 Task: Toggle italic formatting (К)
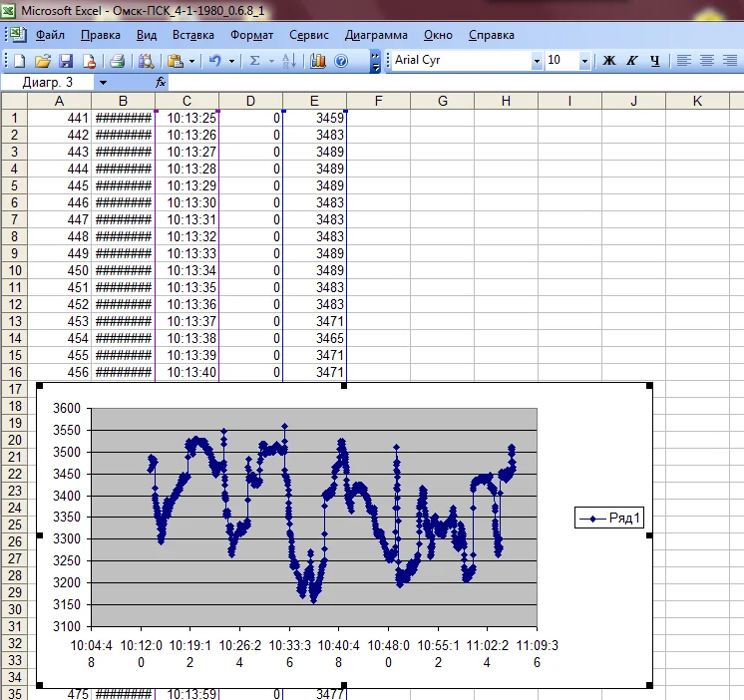pos(632,61)
